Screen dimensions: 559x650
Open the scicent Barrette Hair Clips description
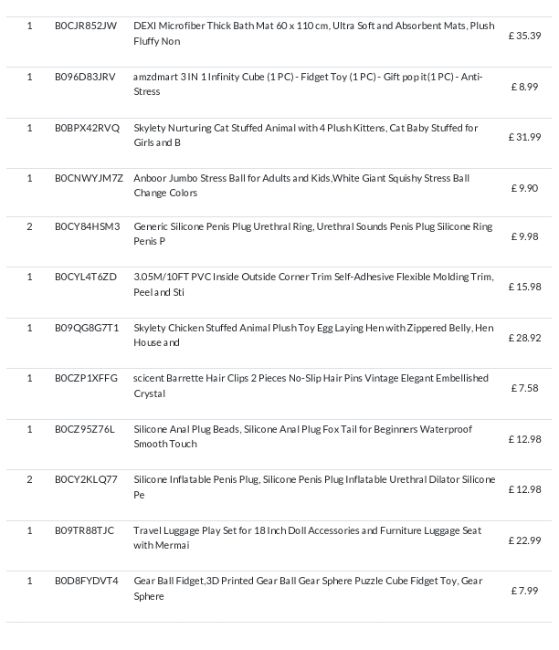(x=311, y=386)
